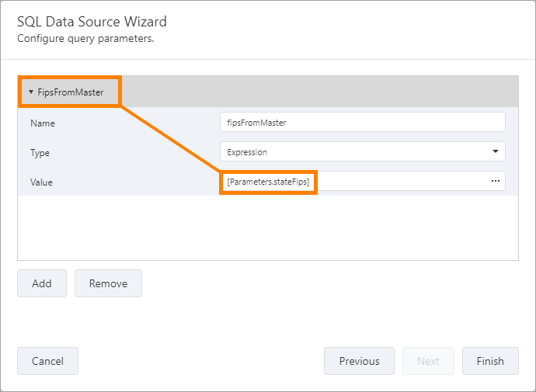Click the SQL Data Source Wizard title
This screenshot has height=392, width=536.
(92, 22)
